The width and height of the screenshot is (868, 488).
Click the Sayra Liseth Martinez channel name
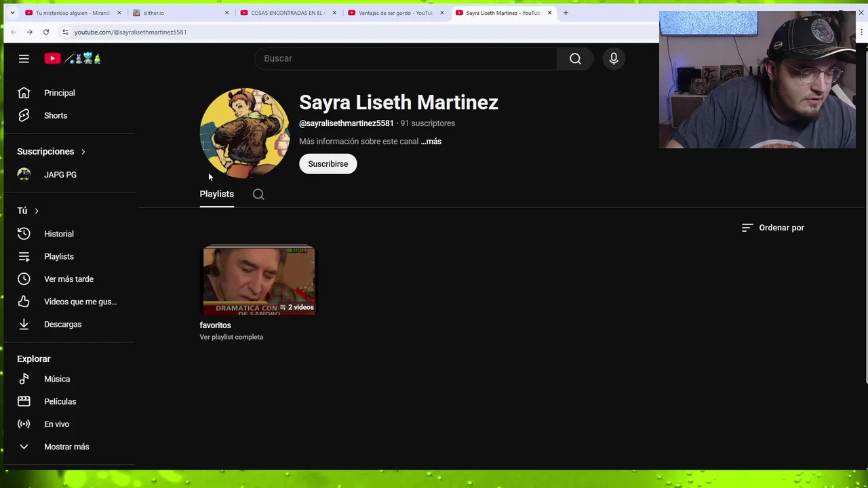tap(399, 102)
